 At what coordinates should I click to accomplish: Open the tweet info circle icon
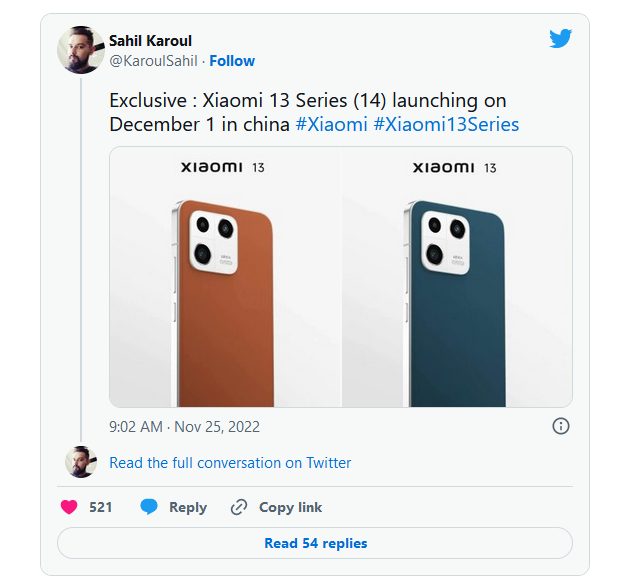[x=561, y=426]
